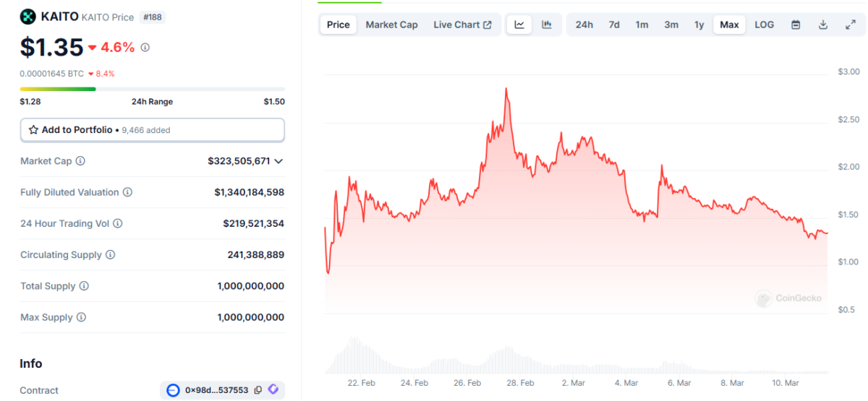
Task: Expand chart to fullscreen
Action: pyautogui.click(x=851, y=25)
